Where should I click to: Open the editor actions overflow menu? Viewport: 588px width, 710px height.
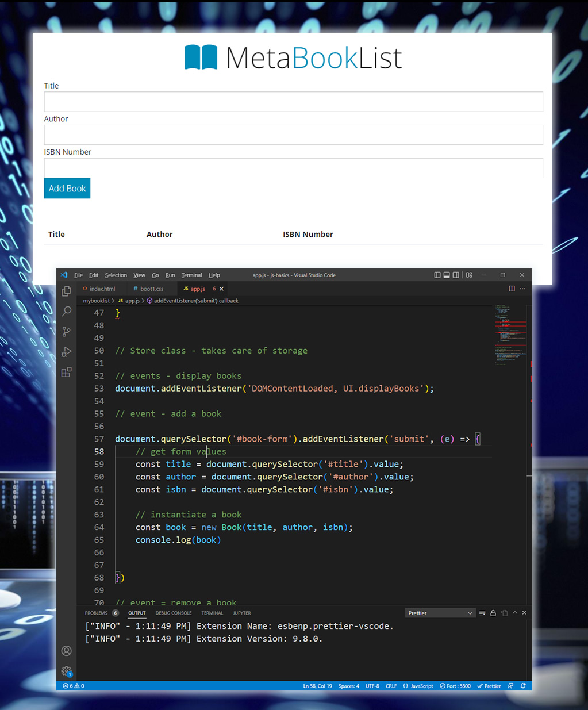pyautogui.click(x=521, y=288)
